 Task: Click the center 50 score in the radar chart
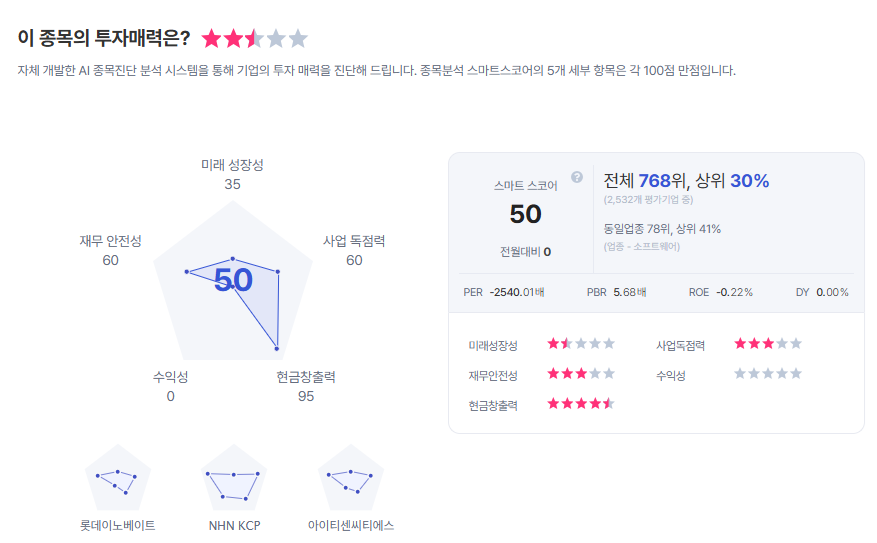(233, 280)
